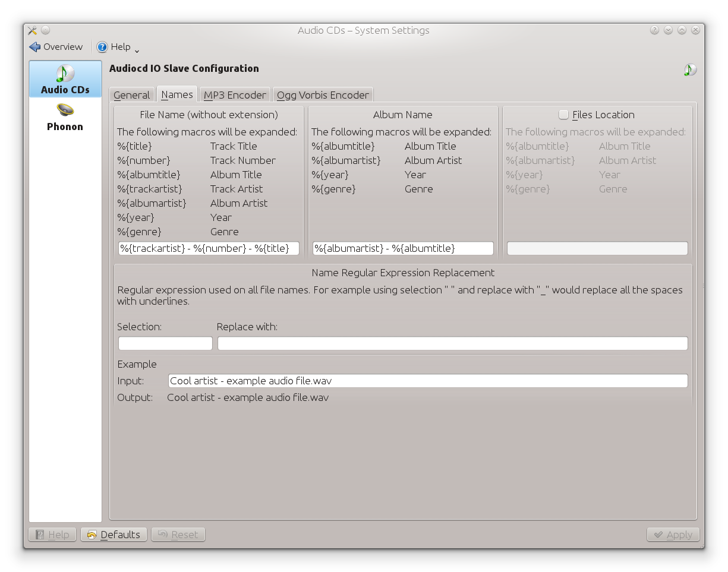Click the Overview toolbar button label
This screenshot has height=572, width=728.
[63, 47]
